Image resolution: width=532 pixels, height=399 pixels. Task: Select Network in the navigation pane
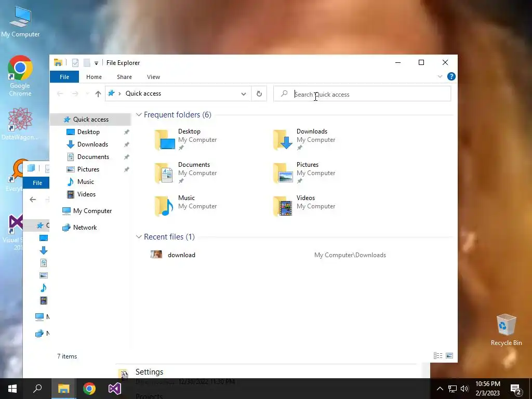(x=85, y=228)
